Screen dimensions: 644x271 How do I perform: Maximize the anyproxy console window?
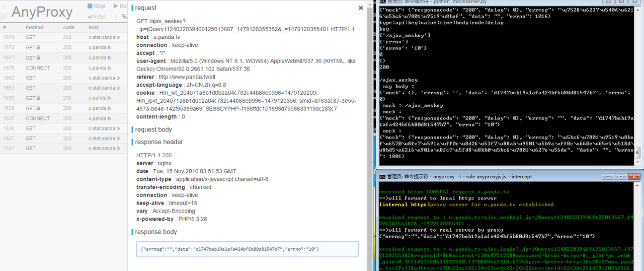click(621, 177)
